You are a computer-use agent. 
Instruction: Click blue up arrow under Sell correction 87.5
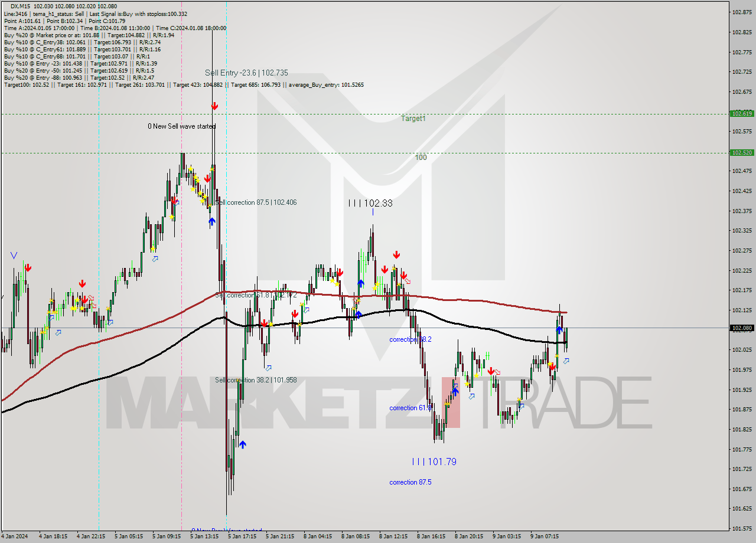click(x=211, y=222)
